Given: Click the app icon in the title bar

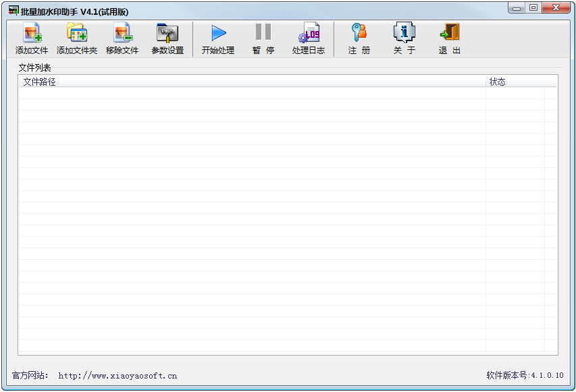Looking at the screenshot, I should [x=13, y=11].
